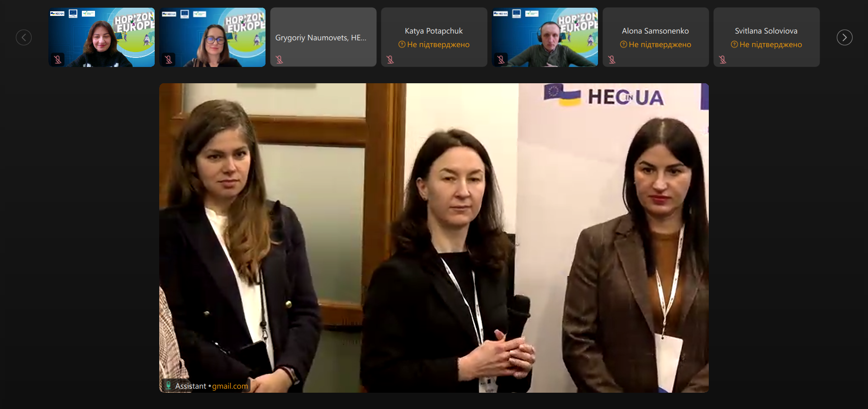
Task: Click muted mic icon on first video tile
Action: click(58, 59)
